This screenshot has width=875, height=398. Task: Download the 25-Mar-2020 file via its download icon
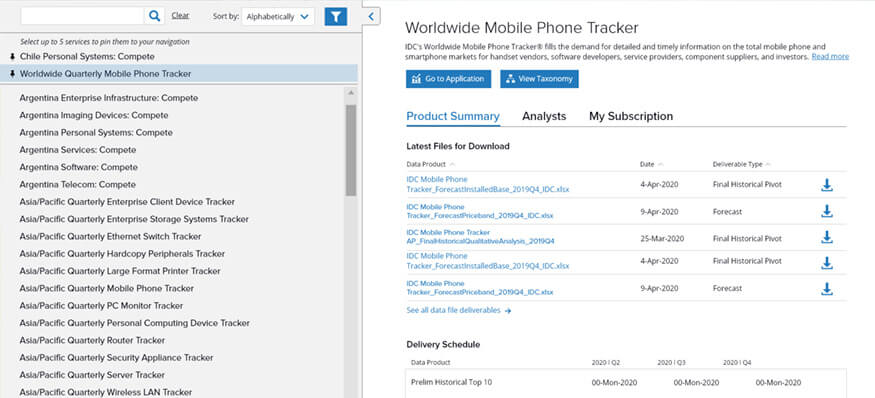pyautogui.click(x=826, y=238)
